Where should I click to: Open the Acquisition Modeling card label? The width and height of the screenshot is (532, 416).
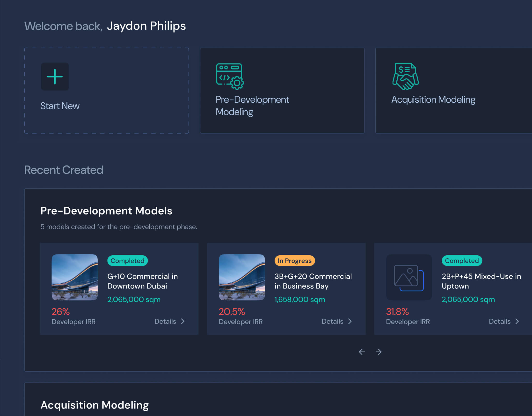click(433, 99)
